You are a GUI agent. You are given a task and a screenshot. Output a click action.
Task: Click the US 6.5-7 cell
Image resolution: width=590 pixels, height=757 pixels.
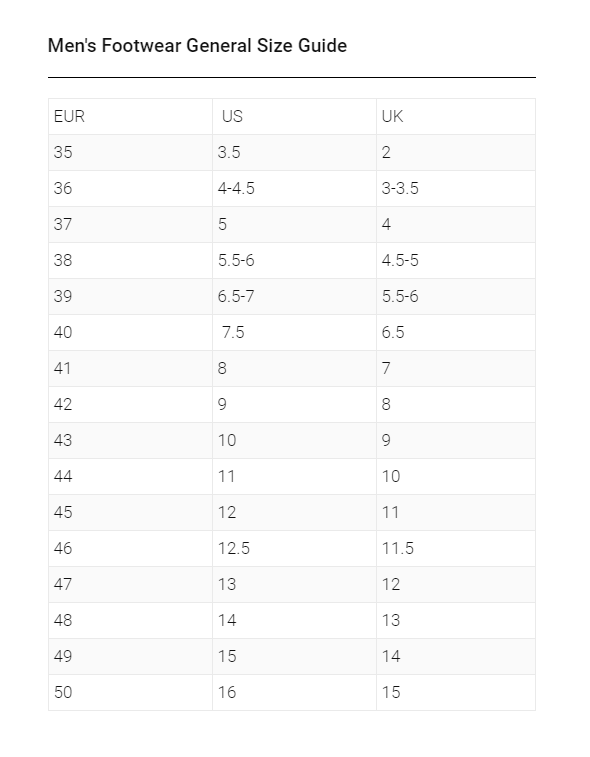pyautogui.click(x=295, y=296)
